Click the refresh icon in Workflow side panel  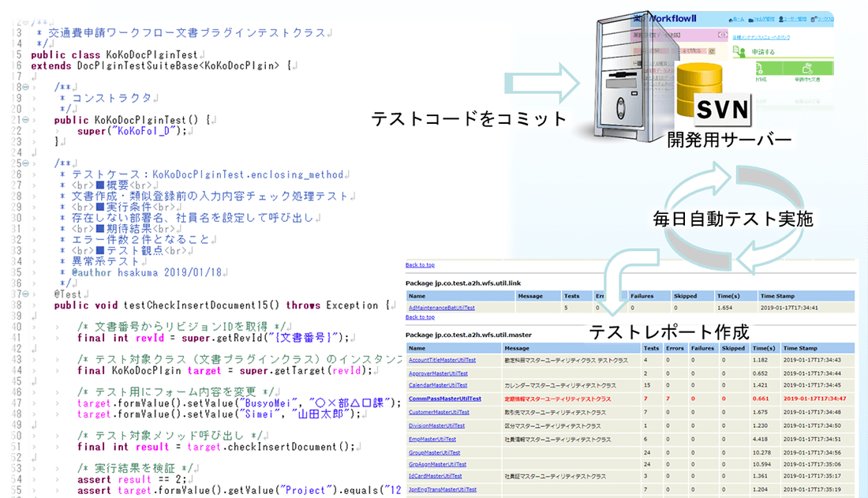[712, 51]
